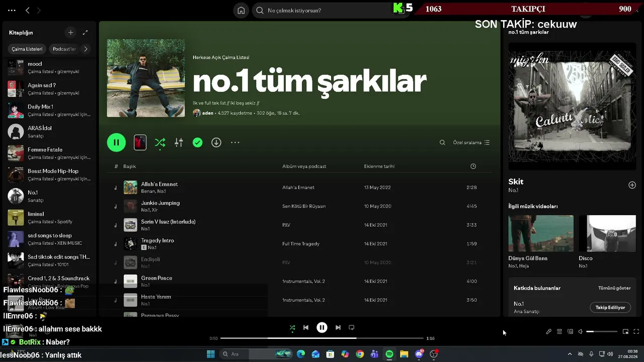This screenshot has height=362, width=644.
Task: Open the sad songs to sleep playlist
Action: click(x=49, y=239)
